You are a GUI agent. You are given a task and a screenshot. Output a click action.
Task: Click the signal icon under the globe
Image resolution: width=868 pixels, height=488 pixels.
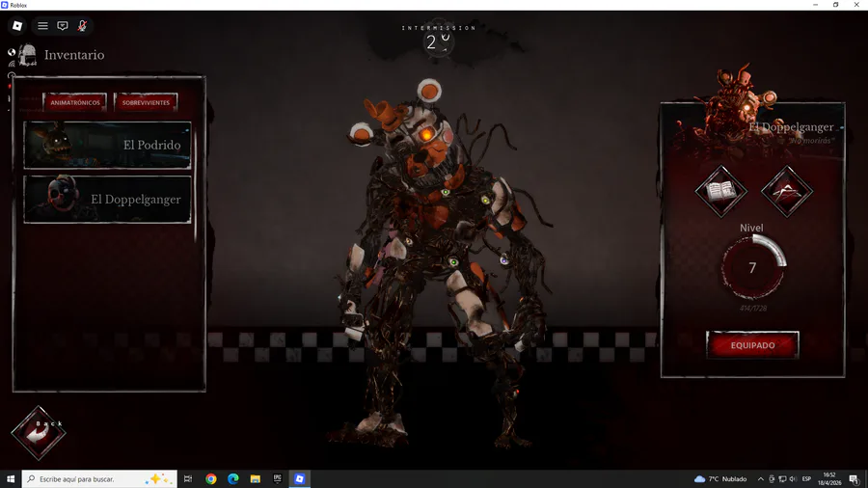tap(12, 65)
